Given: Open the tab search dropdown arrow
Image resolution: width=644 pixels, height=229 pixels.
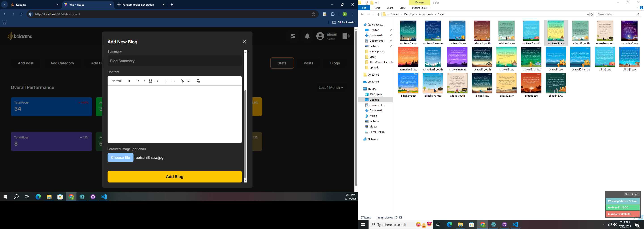Looking at the screenshot, I should pos(4,4).
